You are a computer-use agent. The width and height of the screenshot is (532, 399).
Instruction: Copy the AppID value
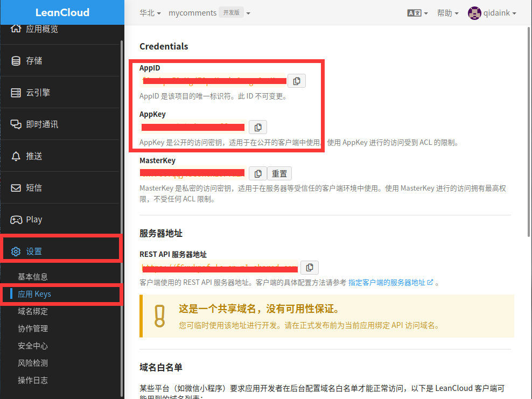(x=297, y=81)
